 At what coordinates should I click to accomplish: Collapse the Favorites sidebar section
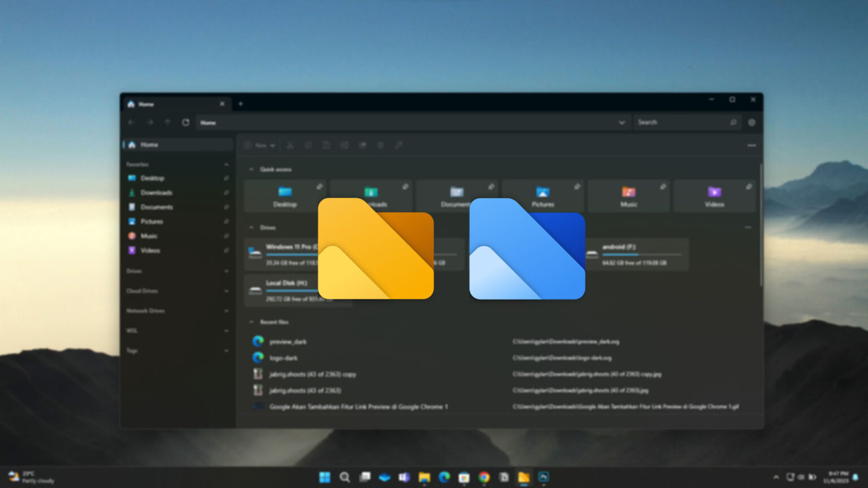(x=226, y=164)
